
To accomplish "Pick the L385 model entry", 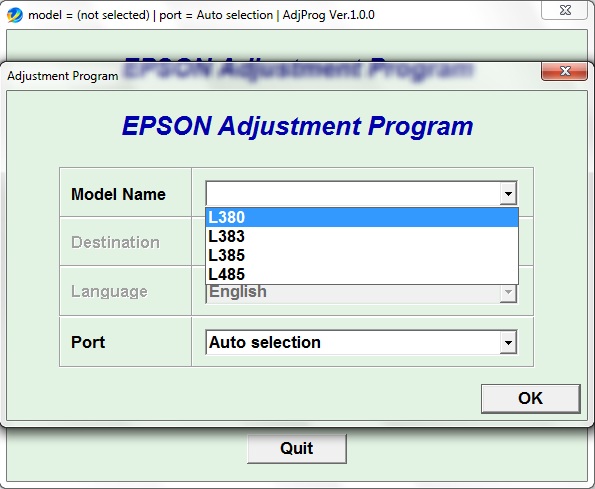I will [x=362, y=255].
